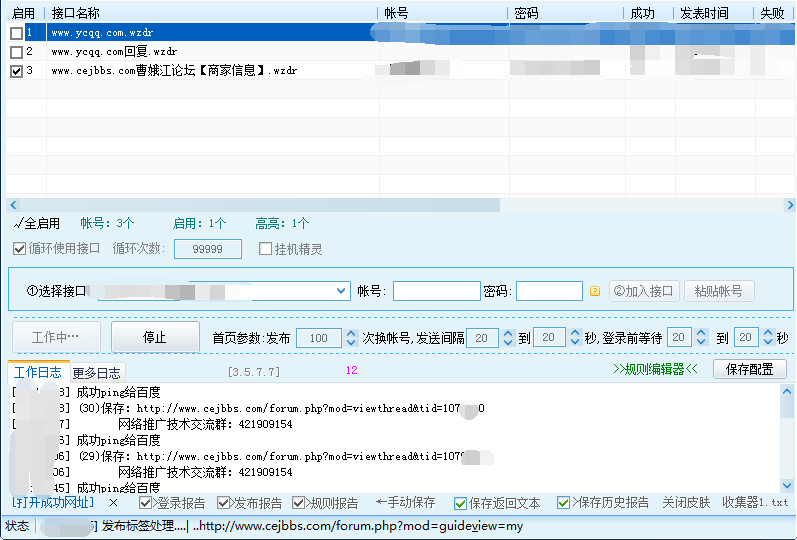Click the 循环次数 input field
797x540 pixels.
(x=207, y=249)
